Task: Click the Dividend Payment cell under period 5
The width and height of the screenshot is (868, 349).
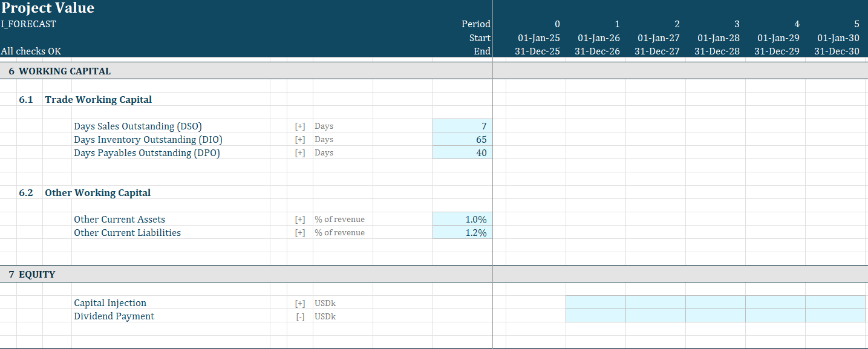Action: [836, 316]
